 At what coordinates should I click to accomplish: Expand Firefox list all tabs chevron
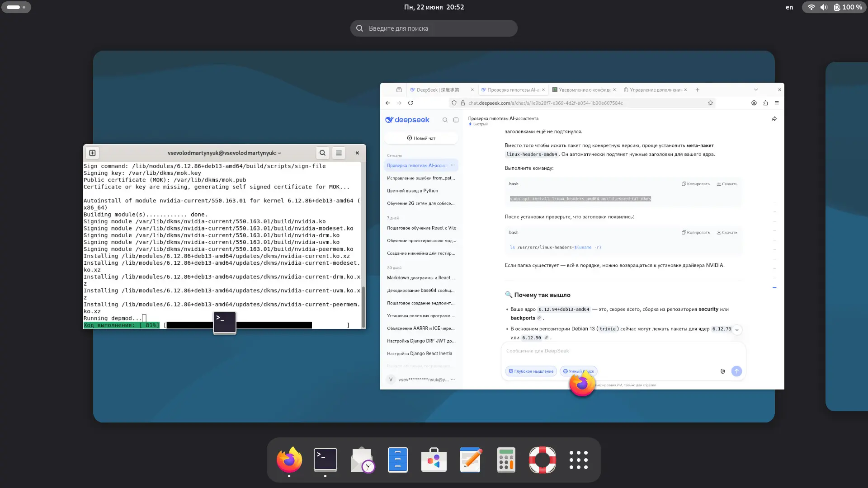coord(755,90)
